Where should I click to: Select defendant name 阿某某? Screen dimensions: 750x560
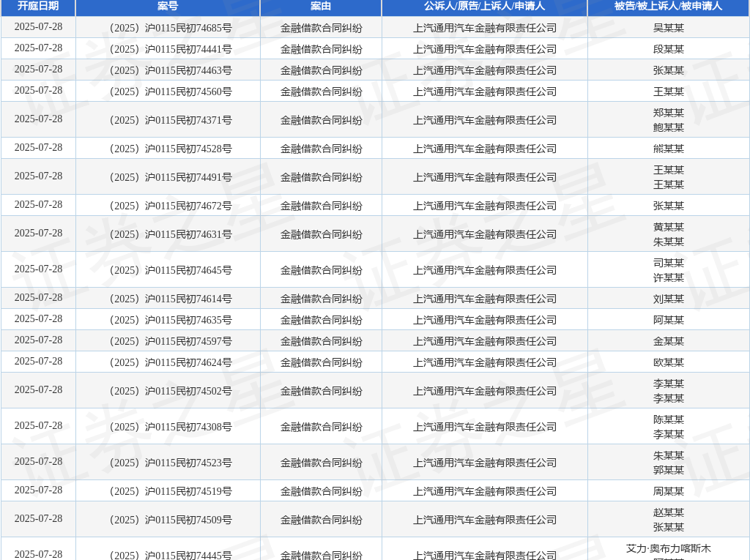tap(669, 321)
